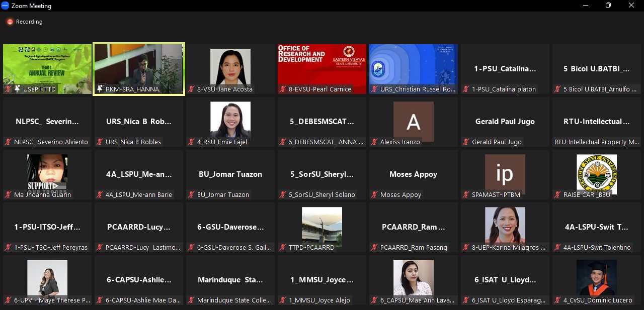Click the '6_CAPSU_Mae Ann Lava' name label

coord(417,300)
